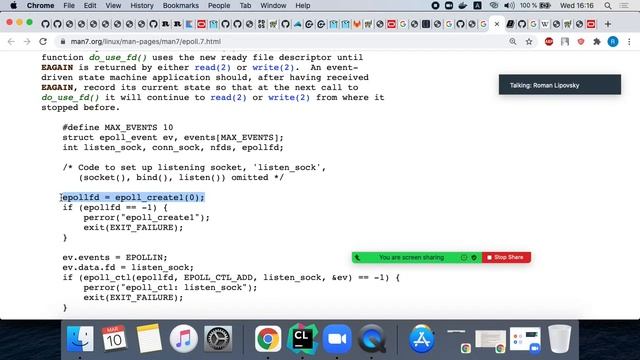
Task: Open the View menu
Action: tap(113, 6)
